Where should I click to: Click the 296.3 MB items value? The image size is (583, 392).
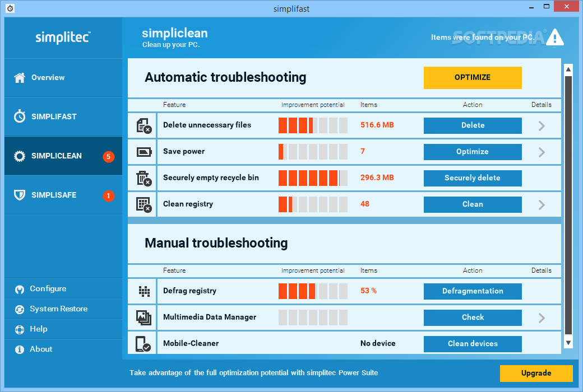click(377, 178)
